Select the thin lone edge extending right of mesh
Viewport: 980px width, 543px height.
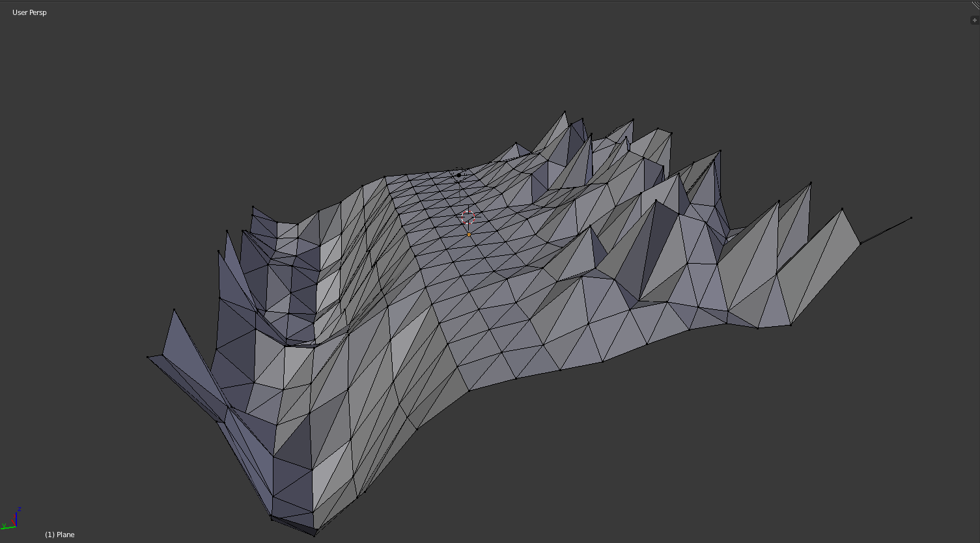886,230
